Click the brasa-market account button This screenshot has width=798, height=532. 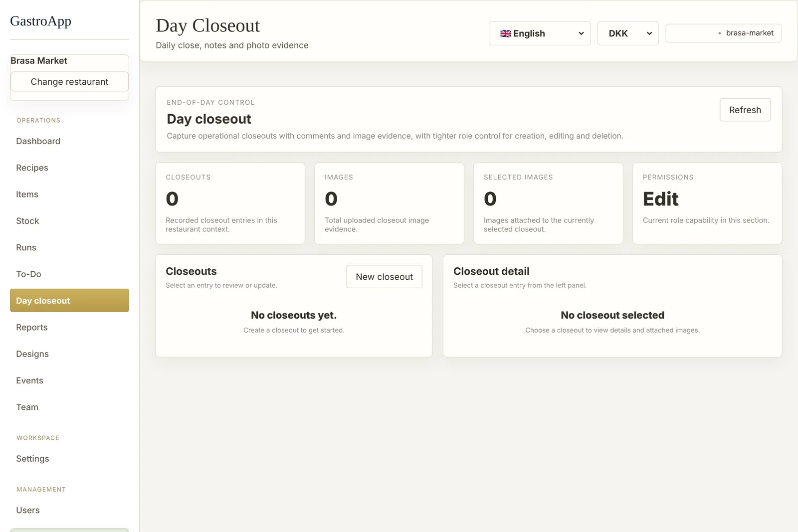coord(724,33)
